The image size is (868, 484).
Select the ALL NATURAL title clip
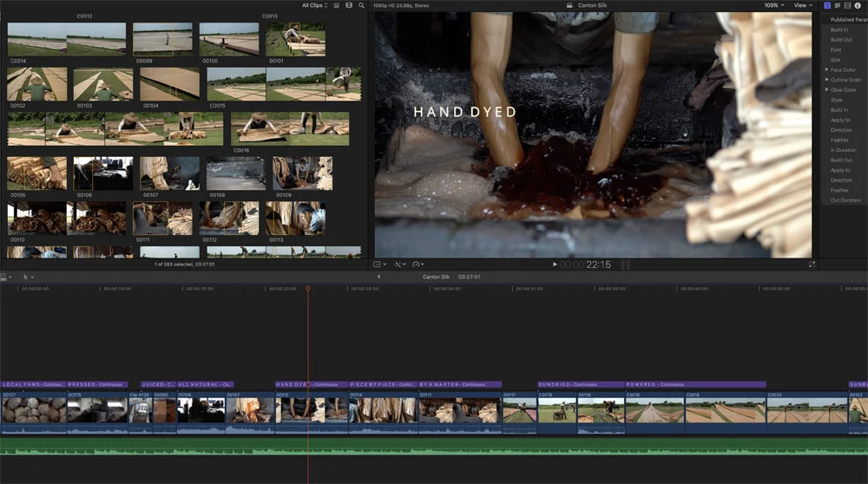coord(206,384)
